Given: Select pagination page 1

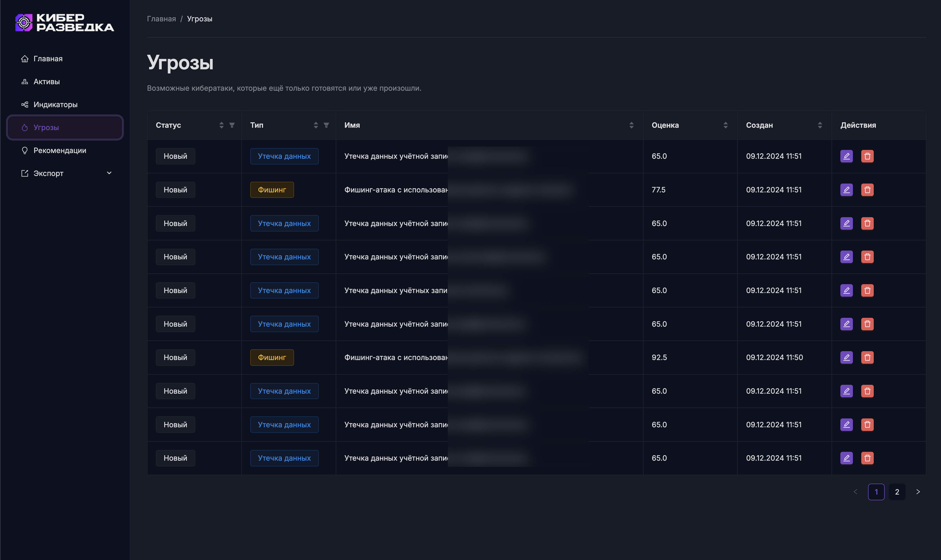Looking at the screenshot, I should pyautogui.click(x=876, y=492).
